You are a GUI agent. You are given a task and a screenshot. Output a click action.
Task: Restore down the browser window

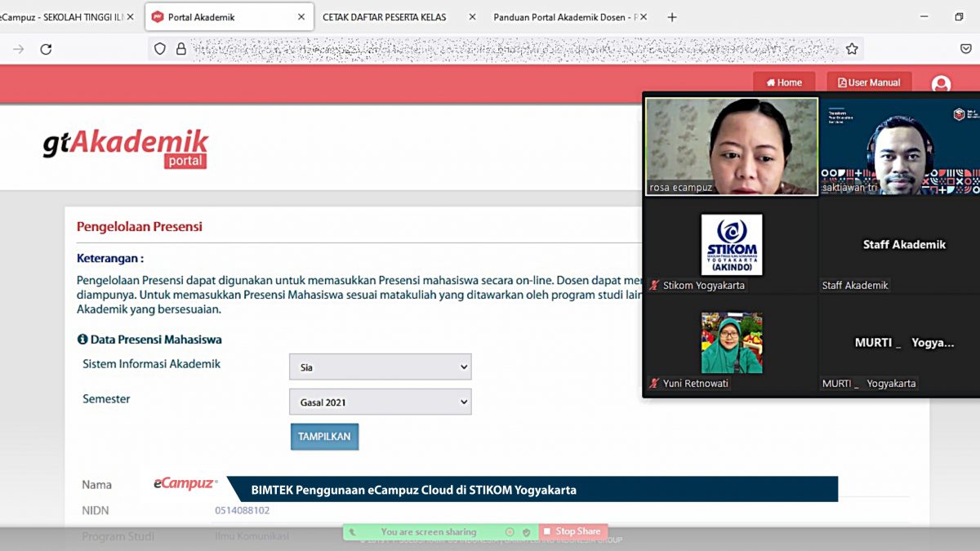(x=959, y=16)
